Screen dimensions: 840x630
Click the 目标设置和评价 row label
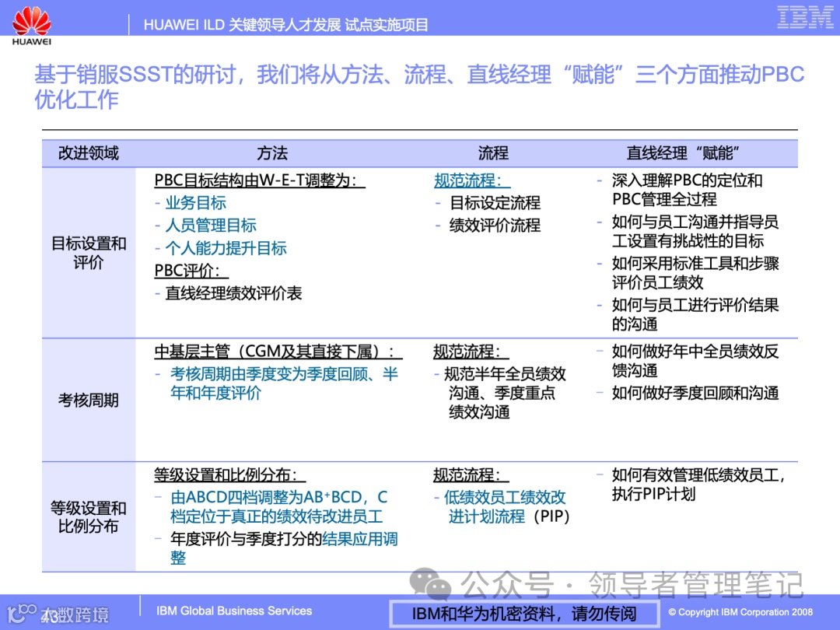point(90,253)
